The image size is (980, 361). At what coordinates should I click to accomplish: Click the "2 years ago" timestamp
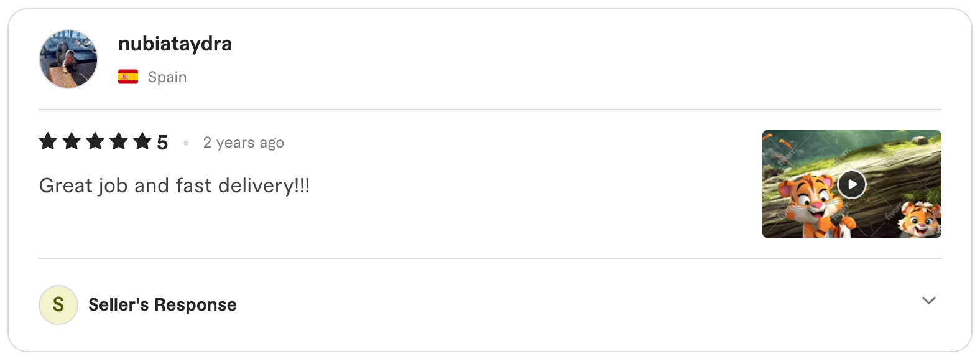[243, 143]
